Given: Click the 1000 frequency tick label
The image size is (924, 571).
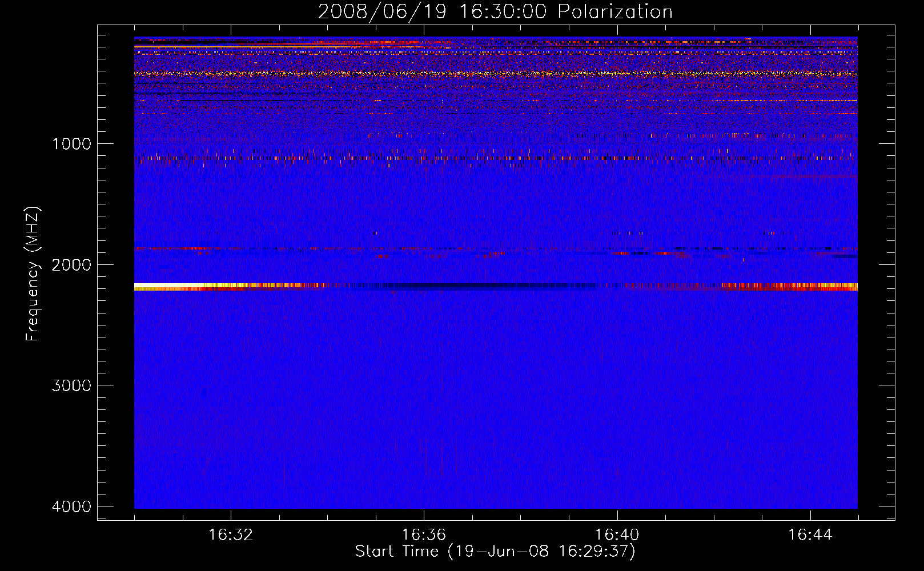Looking at the screenshot, I should 71,144.
